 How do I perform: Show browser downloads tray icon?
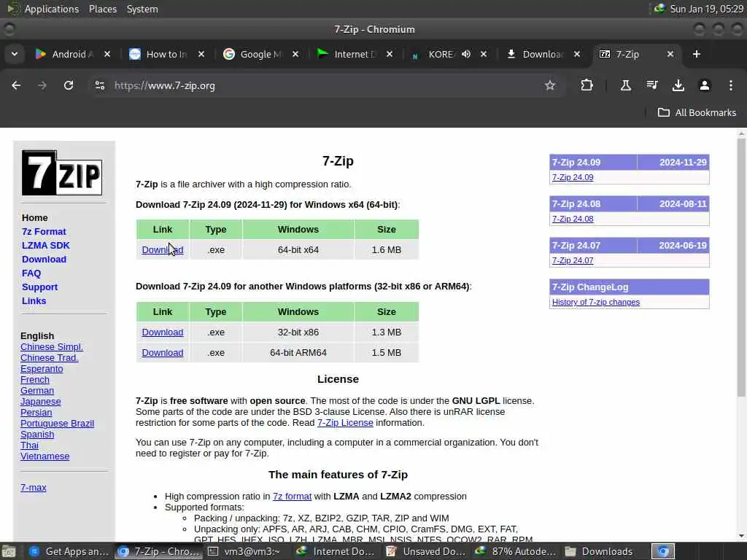(678, 85)
